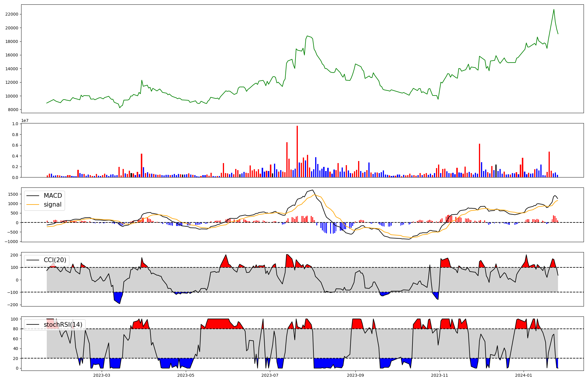Click the orange signal legend line swatch

33,205
